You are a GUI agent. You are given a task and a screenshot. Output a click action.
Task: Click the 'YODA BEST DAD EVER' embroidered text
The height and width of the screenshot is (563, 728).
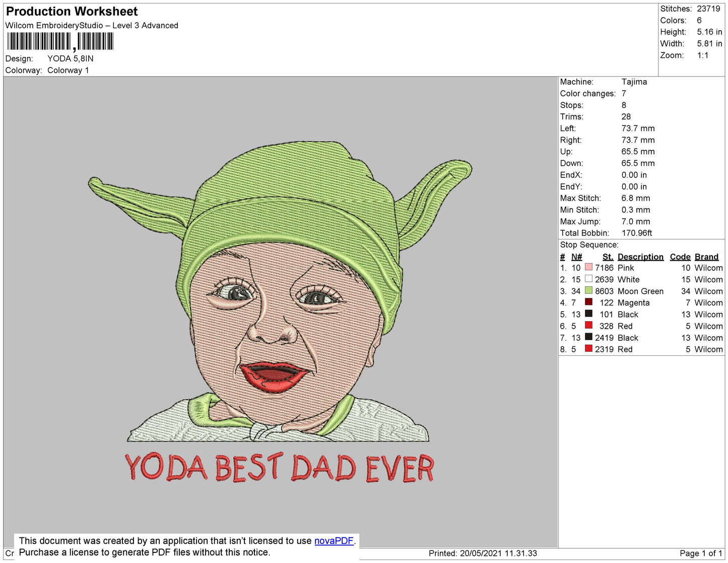tap(280, 467)
